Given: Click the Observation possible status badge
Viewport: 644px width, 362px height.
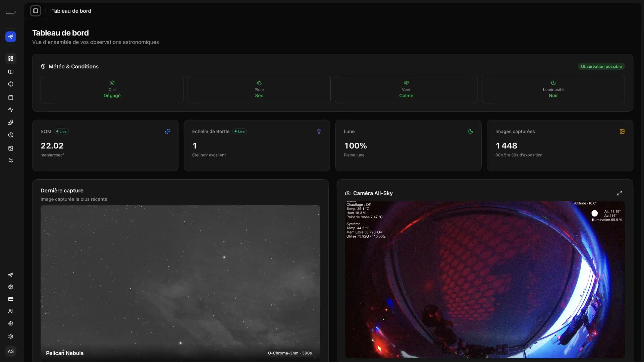Looking at the screenshot, I should click(x=601, y=66).
